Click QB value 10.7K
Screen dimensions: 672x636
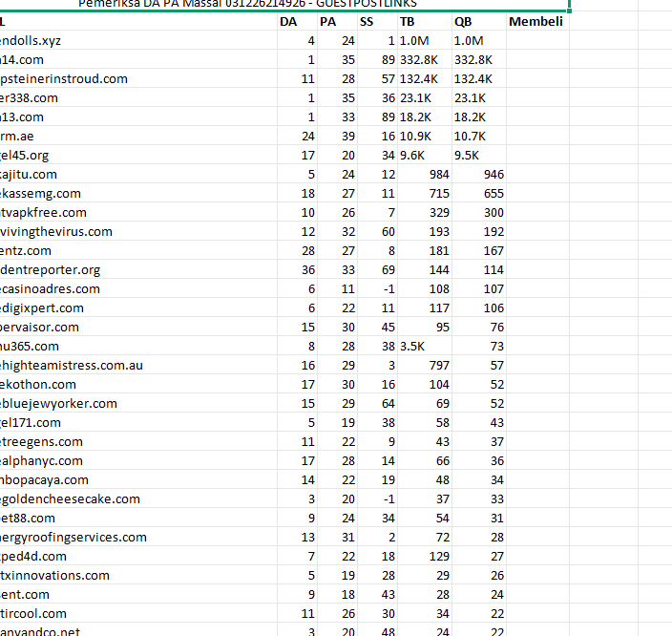(x=479, y=136)
